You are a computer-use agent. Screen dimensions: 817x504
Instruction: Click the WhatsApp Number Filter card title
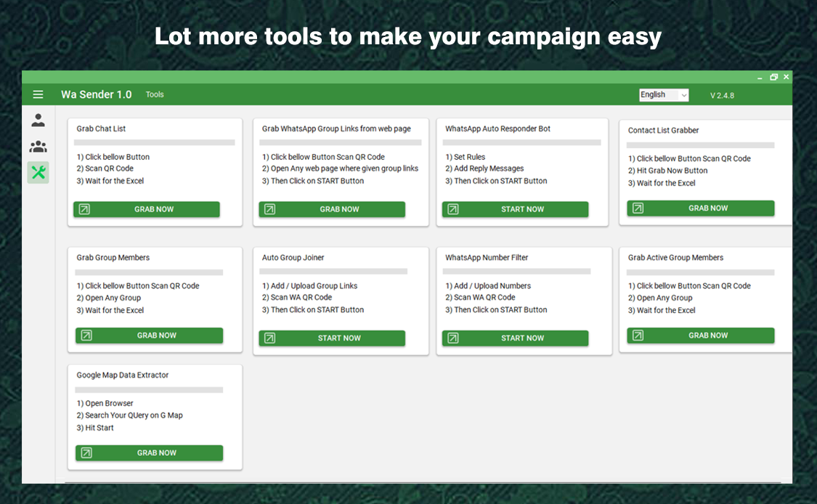coord(487,258)
